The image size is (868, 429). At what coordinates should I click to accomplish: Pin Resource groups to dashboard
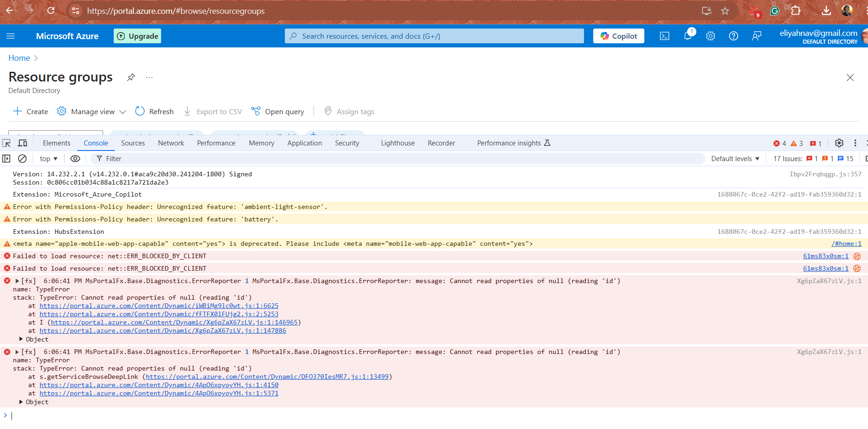(x=131, y=77)
